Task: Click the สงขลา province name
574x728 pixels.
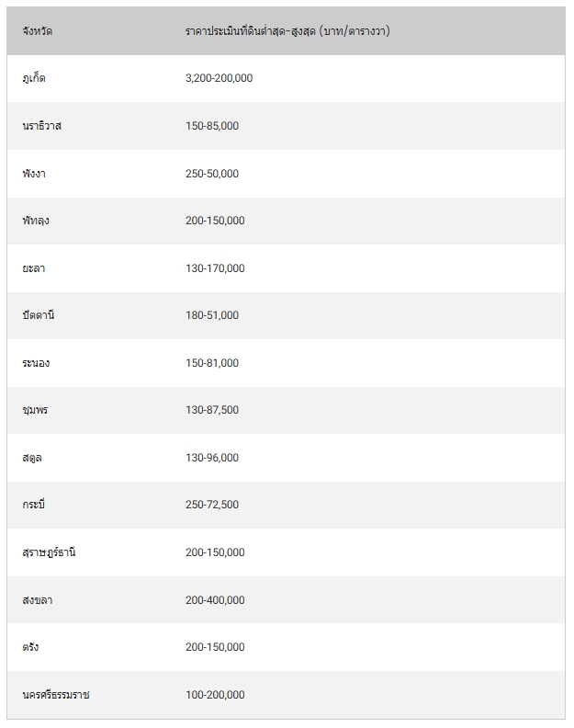Action: (38, 600)
